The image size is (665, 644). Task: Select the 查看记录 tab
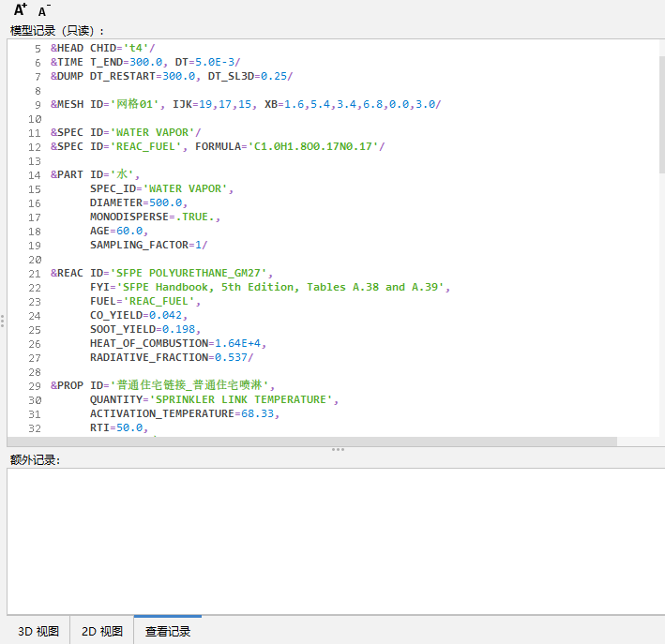pos(168,631)
